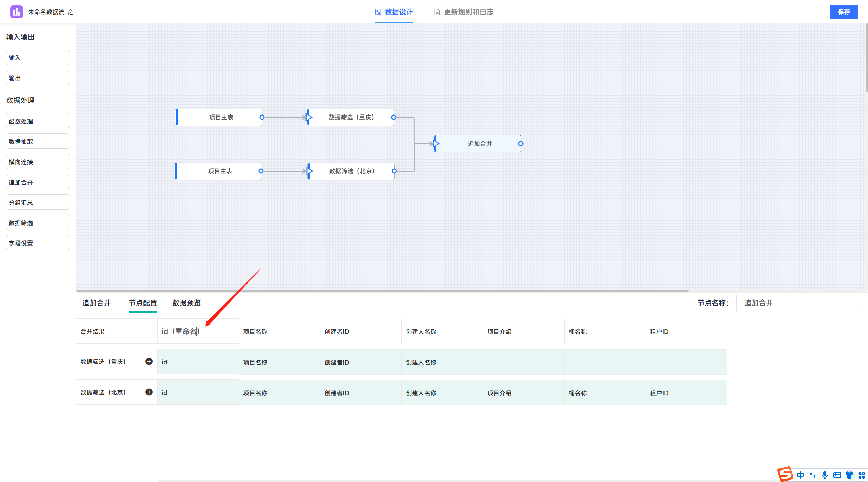Click 创建者ID cell in 数据筛选（重庆）row
Image resolution: width=868 pixels, height=482 pixels.
coord(361,362)
